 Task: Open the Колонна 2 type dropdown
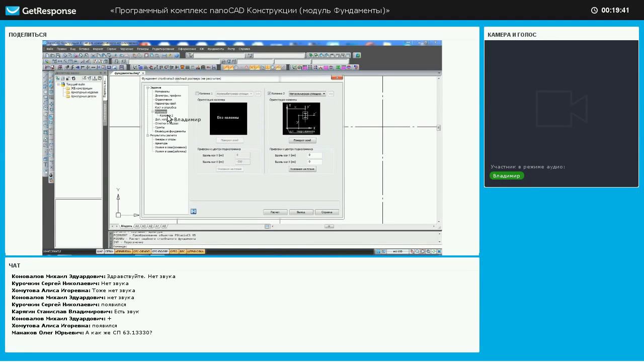coord(307,94)
